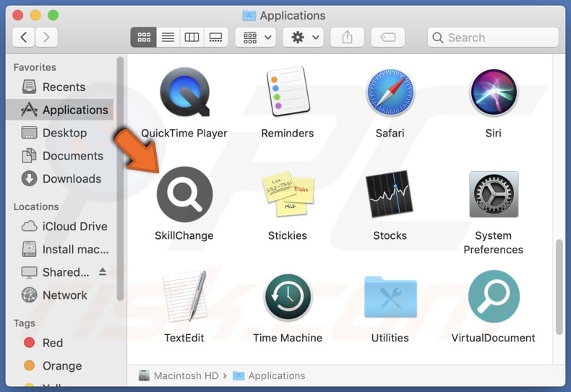Click the sidebar vertical scrollbar

click(121, 178)
